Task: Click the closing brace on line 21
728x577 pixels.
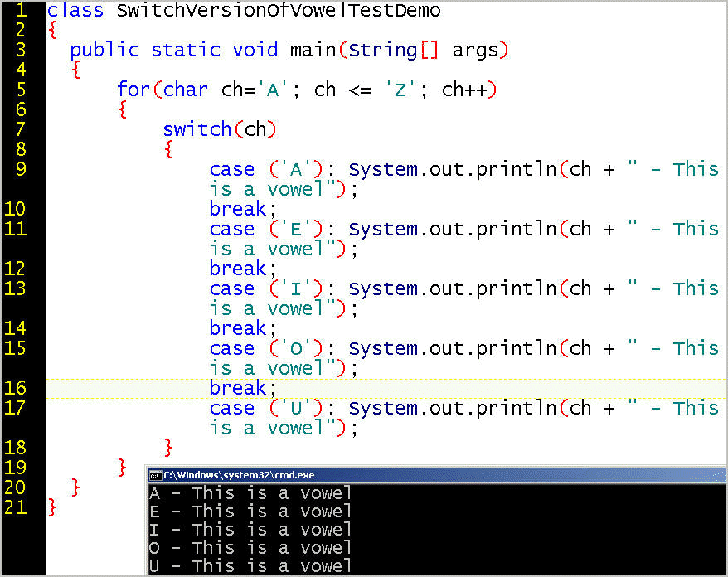Action: click(x=53, y=507)
